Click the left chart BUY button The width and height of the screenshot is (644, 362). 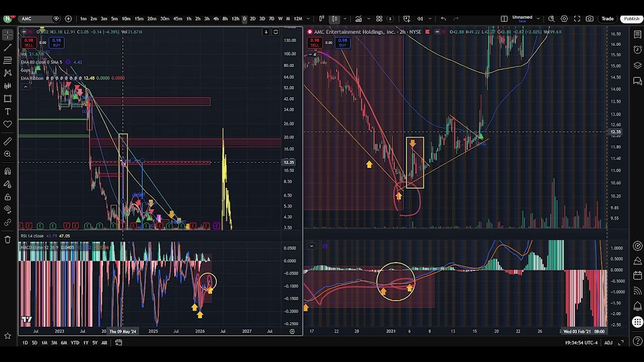tap(56, 43)
